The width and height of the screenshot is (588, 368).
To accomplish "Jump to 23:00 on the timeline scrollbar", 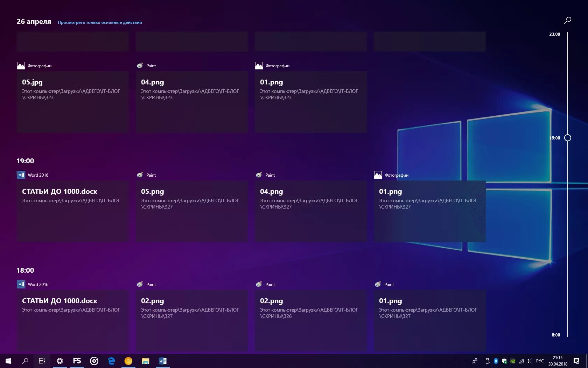I will tap(554, 34).
